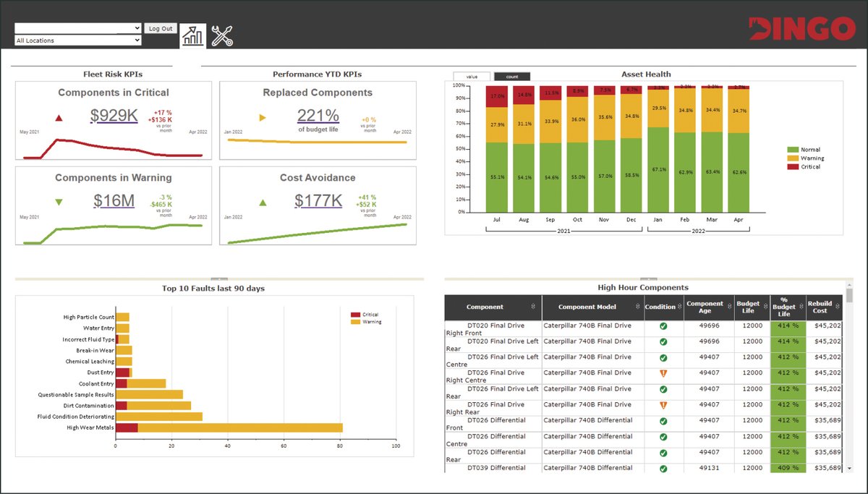Click yellow right arrow in Replaced Components
Image resolution: width=868 pixels, height=494 pixels.
(263, 117)
